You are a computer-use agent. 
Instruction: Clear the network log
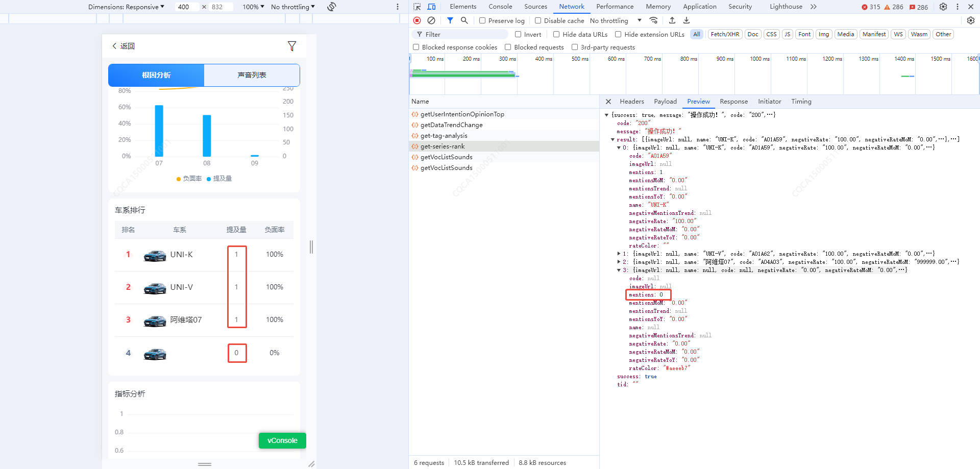click(x=431, y=20)
